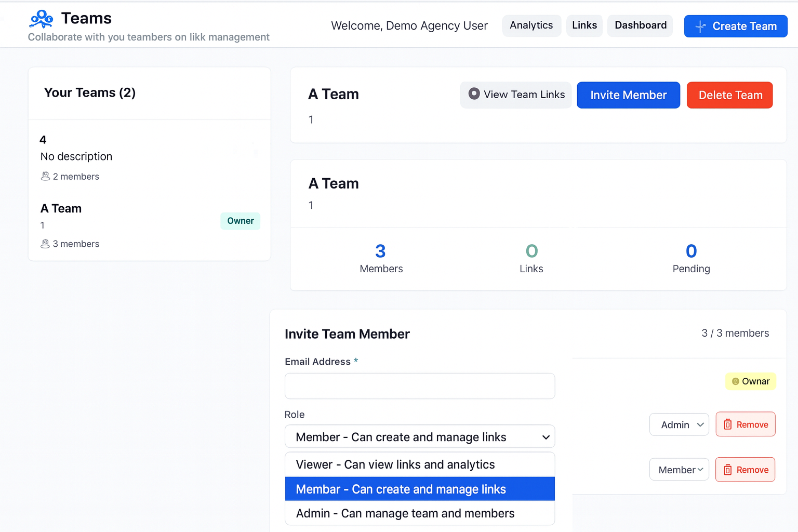Image resolution: width=798 pixels, height=532 pixels.
Task: Open the Member role dropdown in member list
Action: pos(679,470)
